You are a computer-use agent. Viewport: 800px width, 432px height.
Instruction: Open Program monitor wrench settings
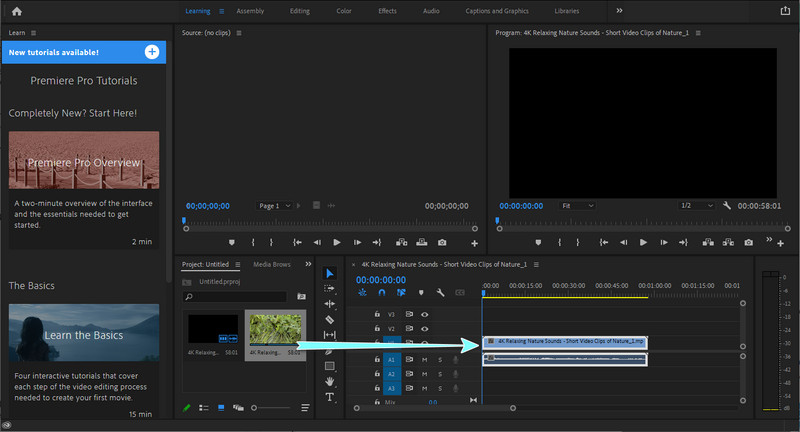[x=727, y=205]
